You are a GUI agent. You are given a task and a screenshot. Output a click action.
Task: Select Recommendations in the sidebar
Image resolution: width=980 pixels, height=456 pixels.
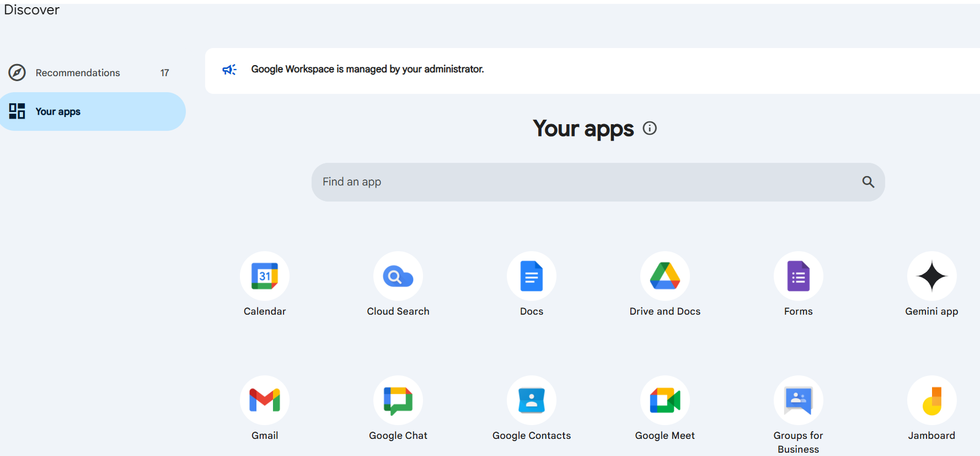coord(93,72)
